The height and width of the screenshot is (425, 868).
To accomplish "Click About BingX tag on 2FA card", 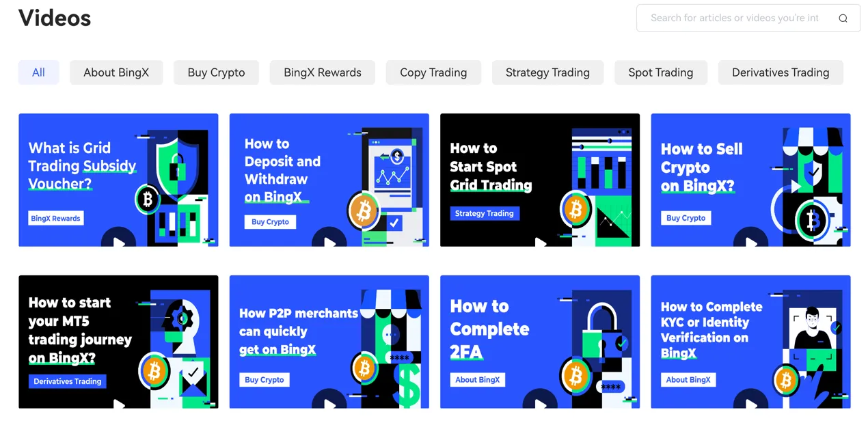I will tap(478, 380).
